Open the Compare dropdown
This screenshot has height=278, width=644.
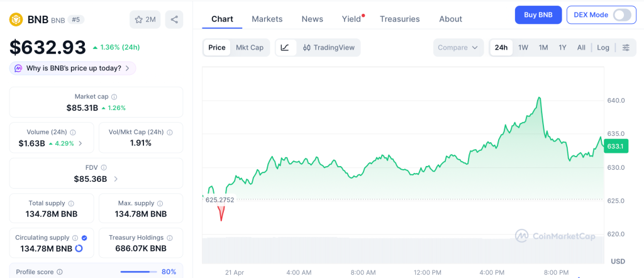coord(458,48)
